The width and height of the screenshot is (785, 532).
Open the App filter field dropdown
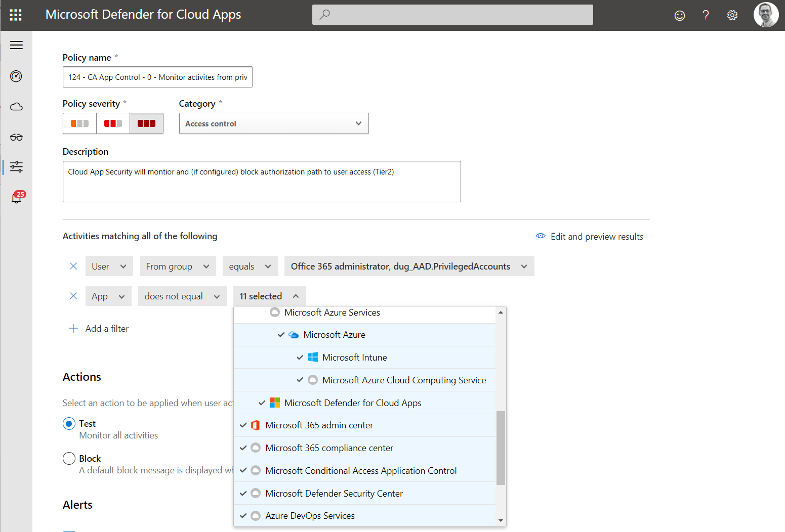[x=108, y=296]
